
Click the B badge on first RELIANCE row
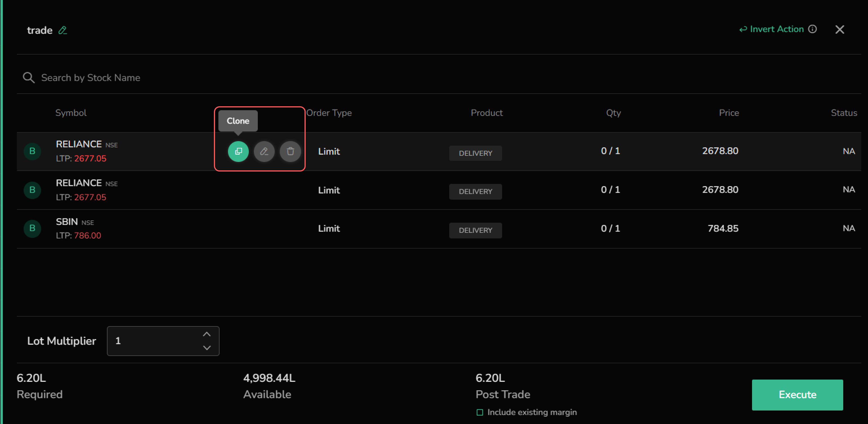32,152
